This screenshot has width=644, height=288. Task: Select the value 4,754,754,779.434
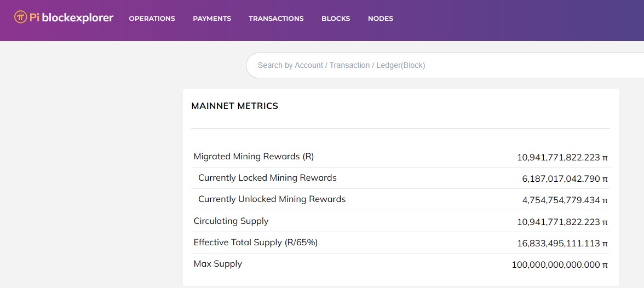pos(565,200)
